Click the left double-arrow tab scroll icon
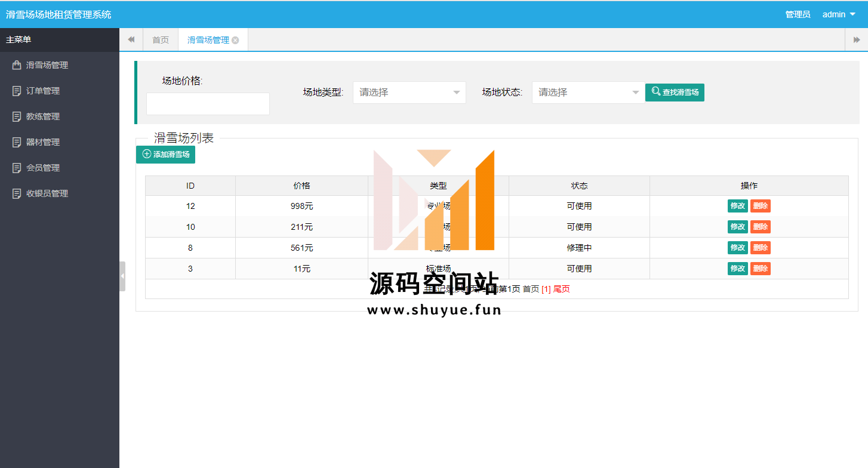 click(x=131, y=40)
